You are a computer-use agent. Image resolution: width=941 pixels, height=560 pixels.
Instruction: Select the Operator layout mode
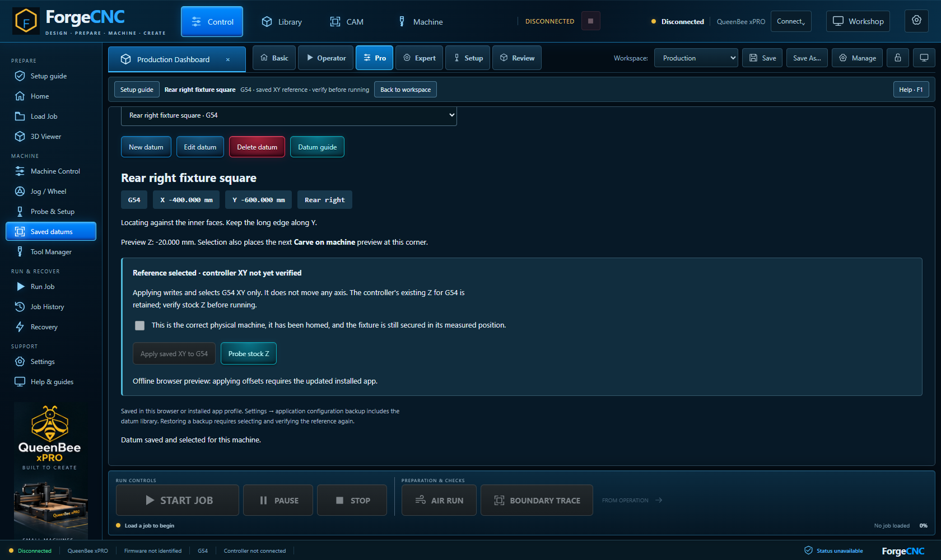[326, 58]
